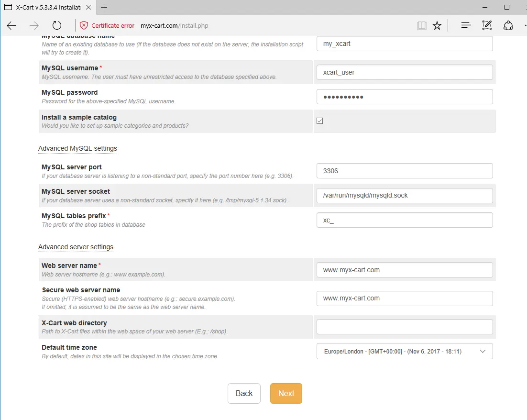Click the MySQL server socket field

point(405,195)
